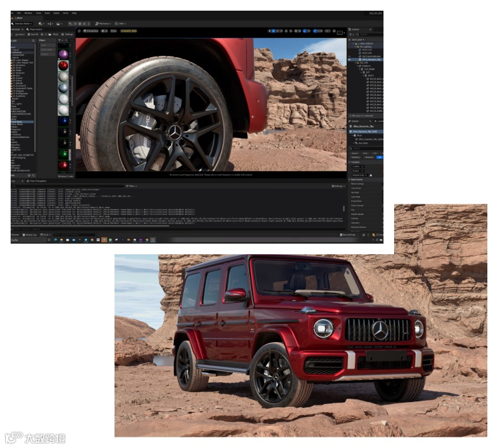Click the Blueprints toolbar icon
The height and width of the screenshot is (448, 498).
(50, 23)
